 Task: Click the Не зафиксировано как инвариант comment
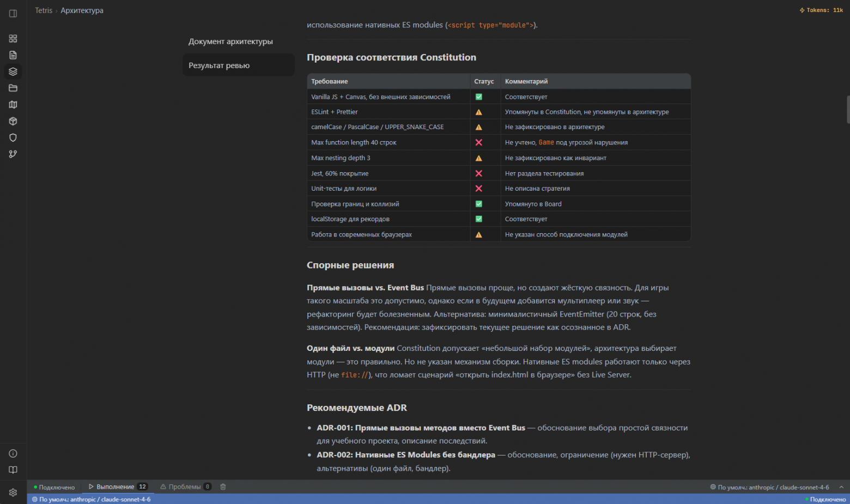[556, 158]
